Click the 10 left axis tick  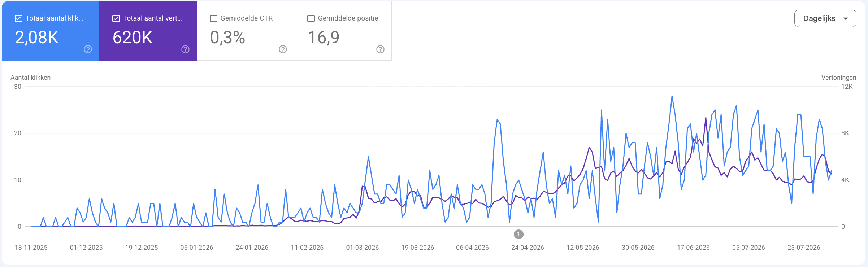click(18, 180)
